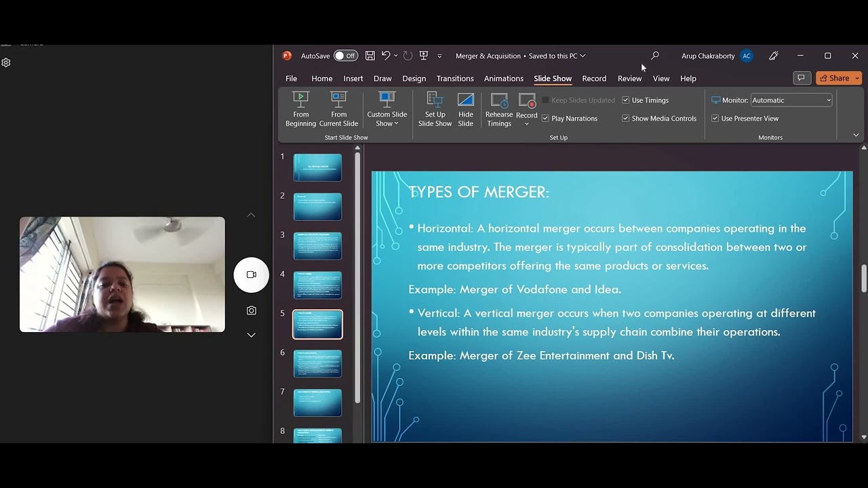Open the Comments pane icon

click(802, 78)
